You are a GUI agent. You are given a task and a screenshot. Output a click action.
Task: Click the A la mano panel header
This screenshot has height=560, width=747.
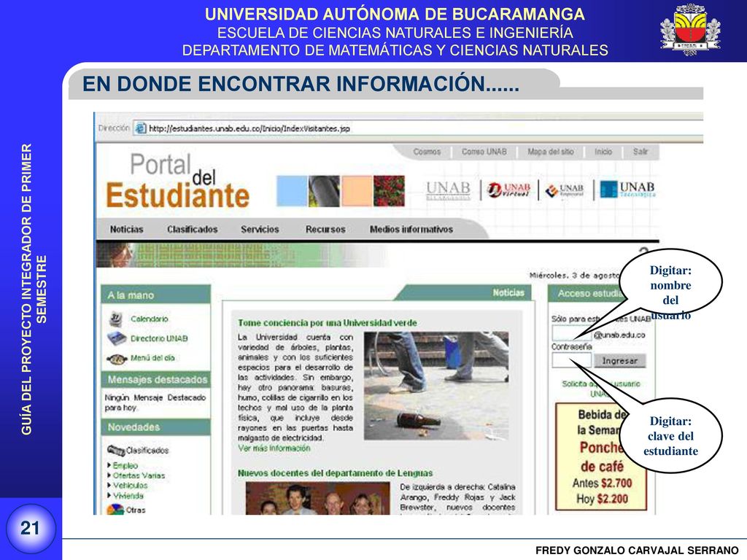click(x=156, y=295)
